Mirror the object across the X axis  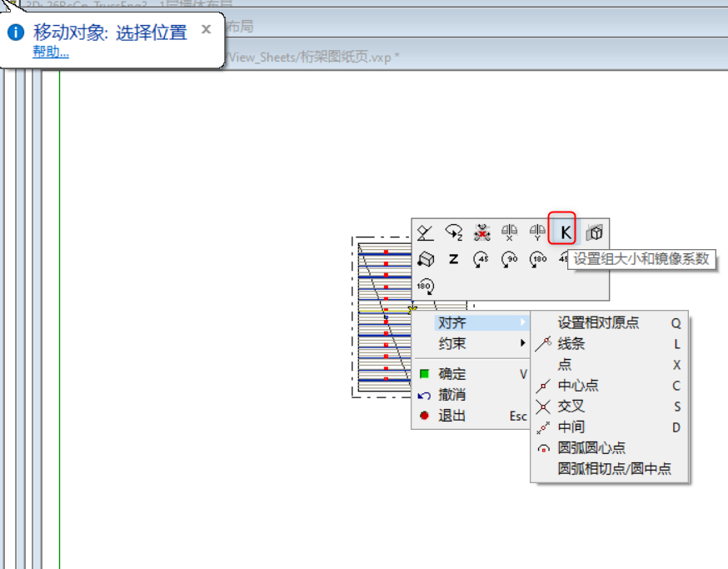(510, 232)
